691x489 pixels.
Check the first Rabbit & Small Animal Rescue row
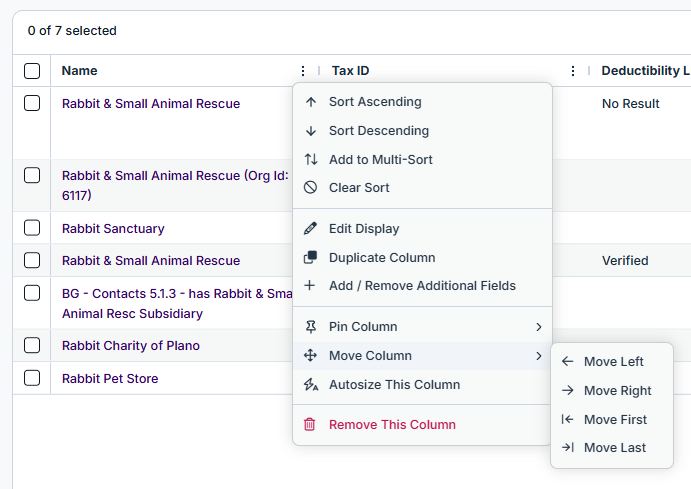[x=32, y=104]
